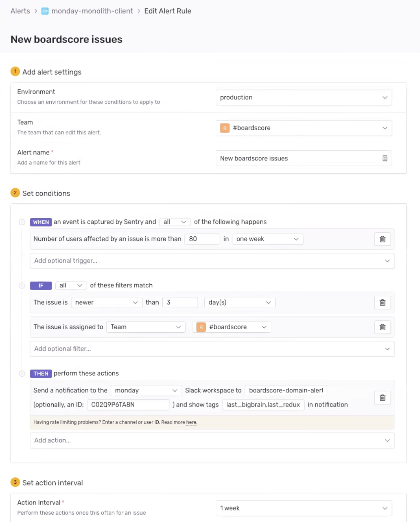Click the icon inside Alert name field

tap(385, 158)
